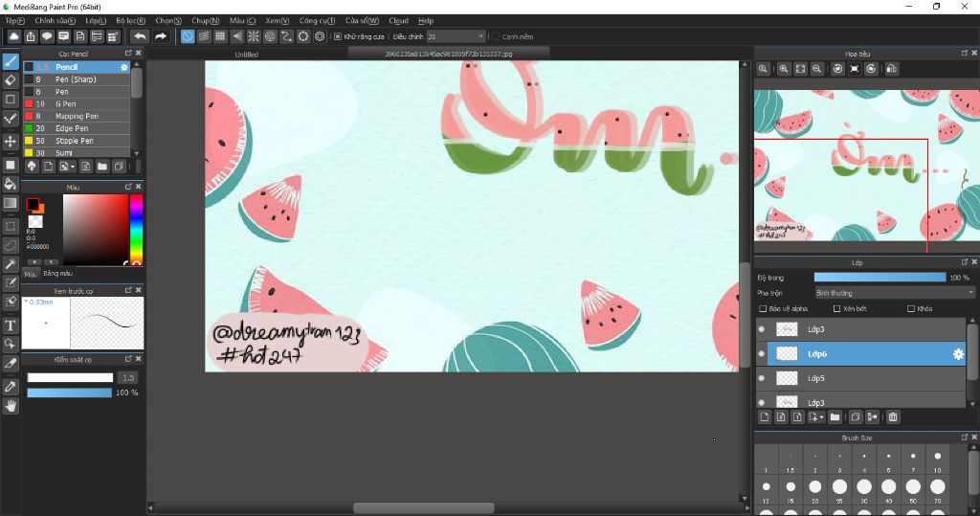The image size is (980, 516).
Task: Select the Lasso tool
Action: (10, 244)
